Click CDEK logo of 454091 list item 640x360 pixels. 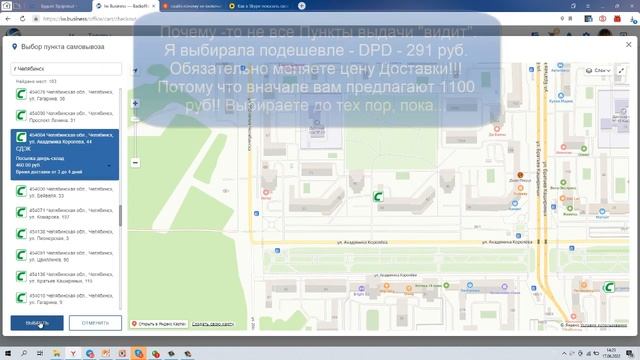click(x=21, y=256)
